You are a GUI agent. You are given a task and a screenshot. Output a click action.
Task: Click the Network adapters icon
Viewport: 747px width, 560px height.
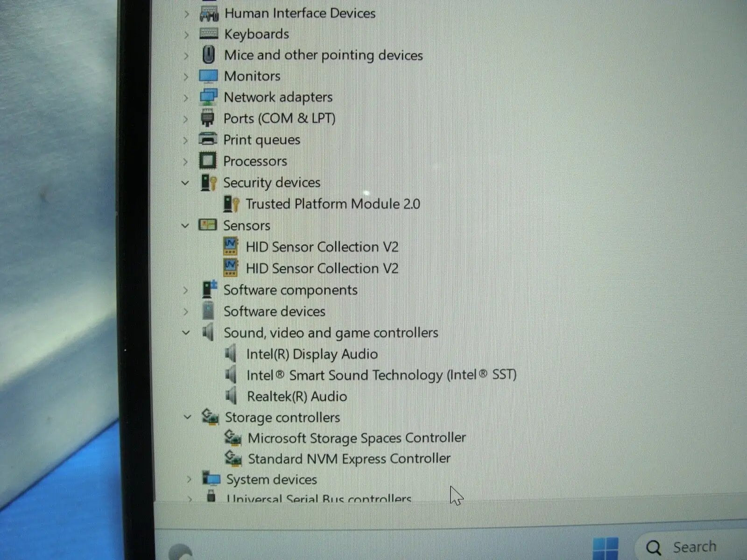click(208, 98)
